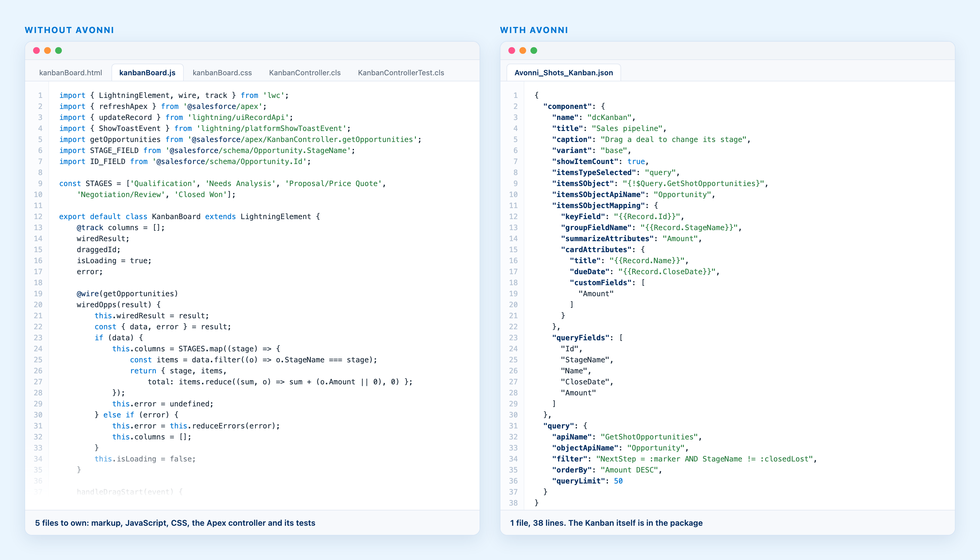Click the '1 file, 38 lines' caption
The image size is (980, 560).
pos(606,523)
